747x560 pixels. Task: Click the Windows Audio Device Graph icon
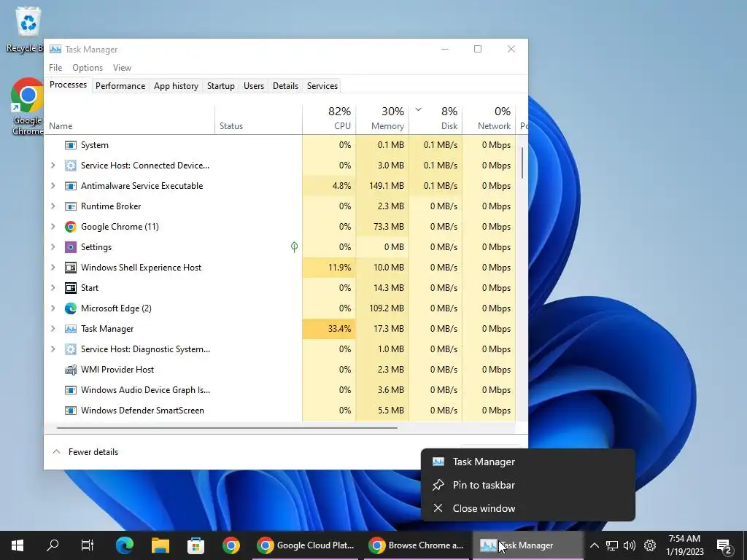(71, 390)
